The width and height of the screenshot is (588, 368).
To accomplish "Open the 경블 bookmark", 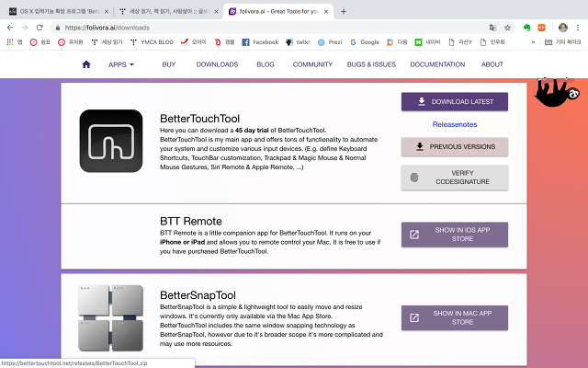I will 224,42.
